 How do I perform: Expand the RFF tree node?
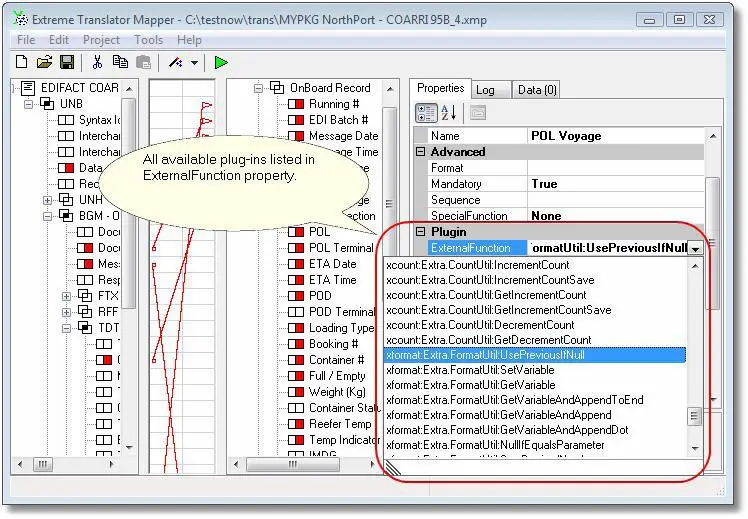(66, 312)
